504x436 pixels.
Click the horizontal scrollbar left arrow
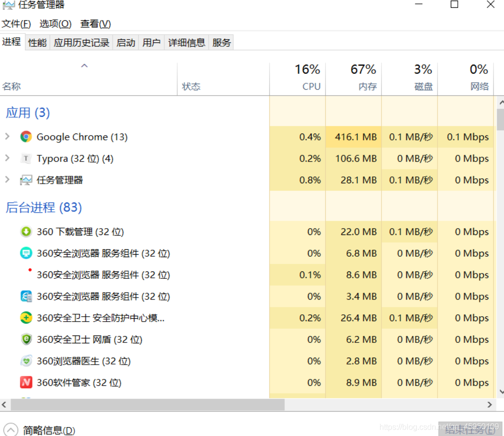pyautogui.click(x=4, y=405)
